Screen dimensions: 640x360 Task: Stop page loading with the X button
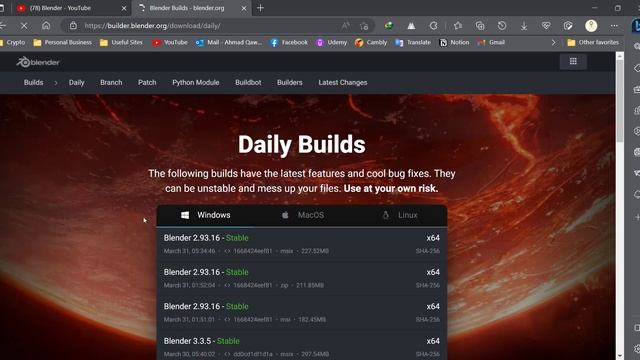pos(24,26)
